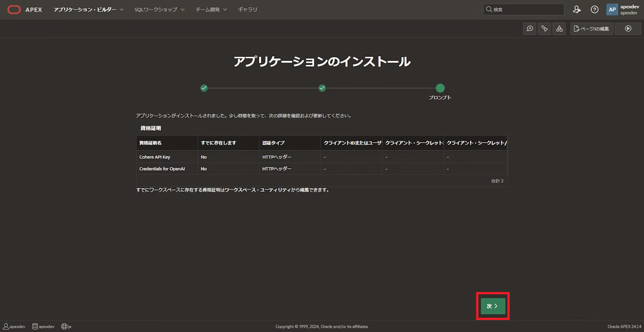Viewport: 644px width, 332px height.
Task: Click the help question mark icon
Action: tap(594, 9)
